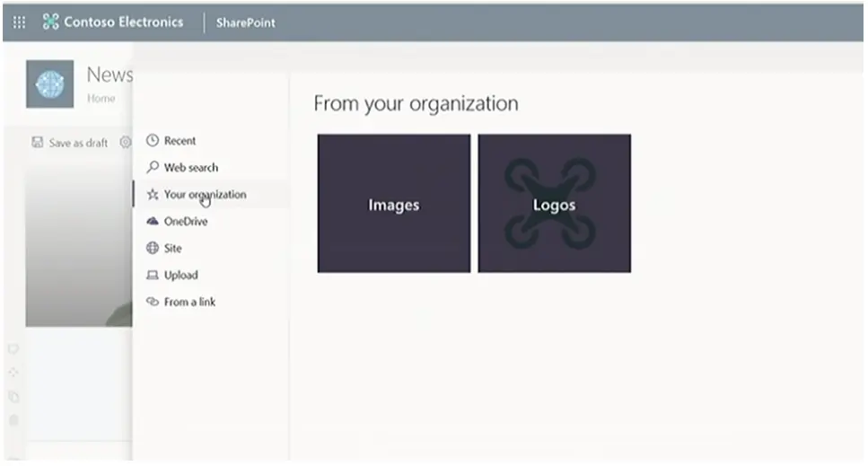Click the Contoso Electronics drone logo
Image resolution: width=868 pixels, height=466 pixels.
(x=50, y=22)
